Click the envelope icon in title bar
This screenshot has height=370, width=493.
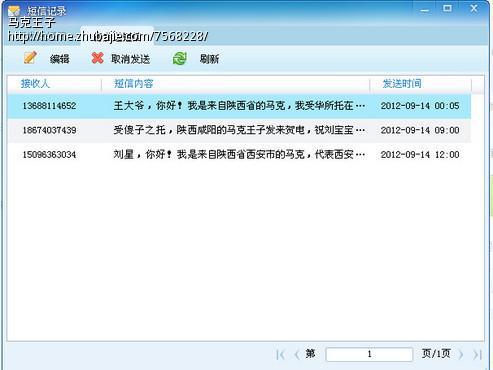click(14, 11)
